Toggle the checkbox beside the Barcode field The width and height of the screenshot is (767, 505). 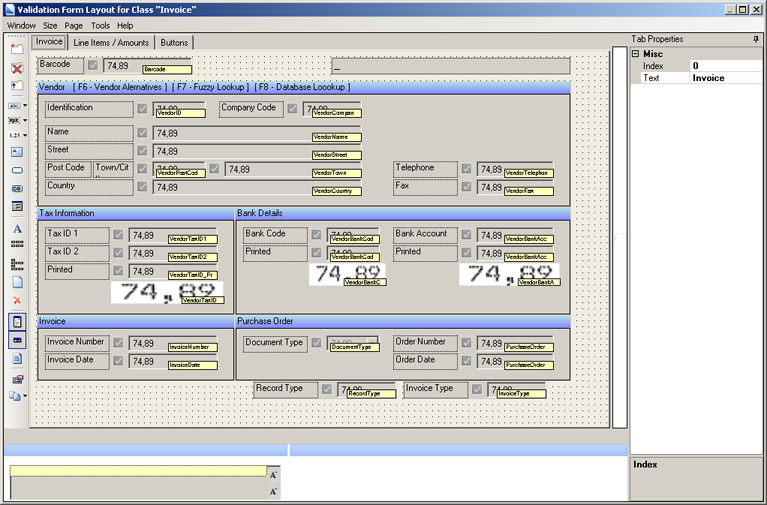point(93,65)
